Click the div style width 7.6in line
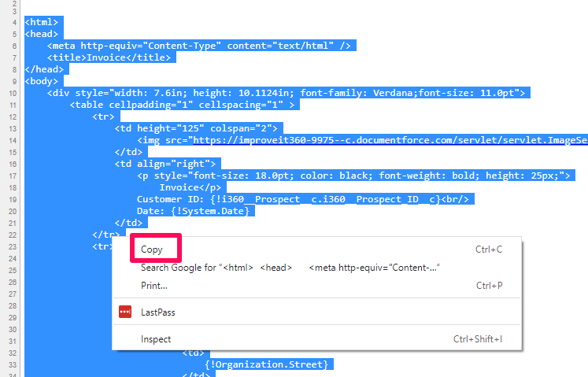588x377 pixels. pyautogui.click(x=286, y=93)
